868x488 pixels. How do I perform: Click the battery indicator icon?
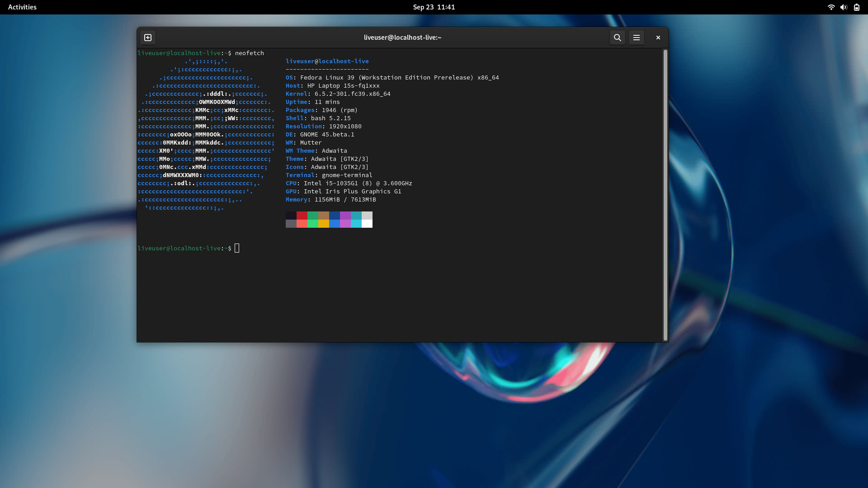point(856,7)
